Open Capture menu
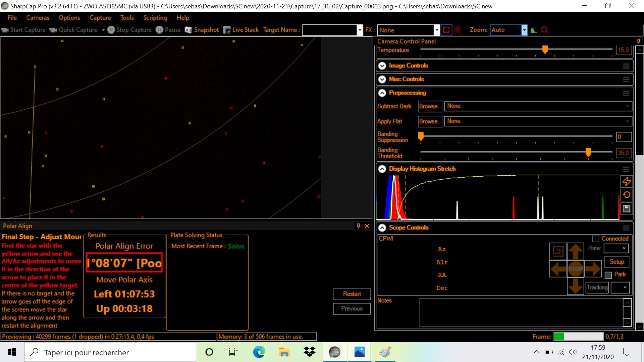The image size is (644, 362). (100, 18)
